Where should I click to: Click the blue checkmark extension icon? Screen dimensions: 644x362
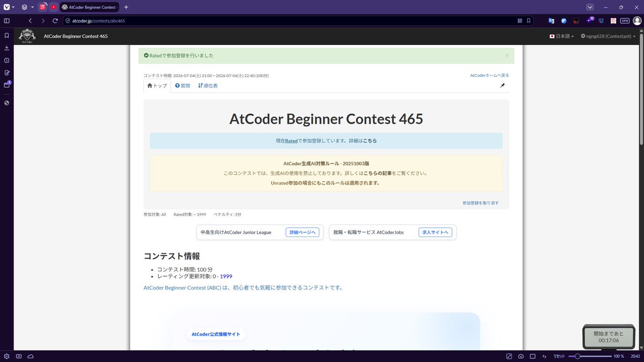(x=563, y=21)
